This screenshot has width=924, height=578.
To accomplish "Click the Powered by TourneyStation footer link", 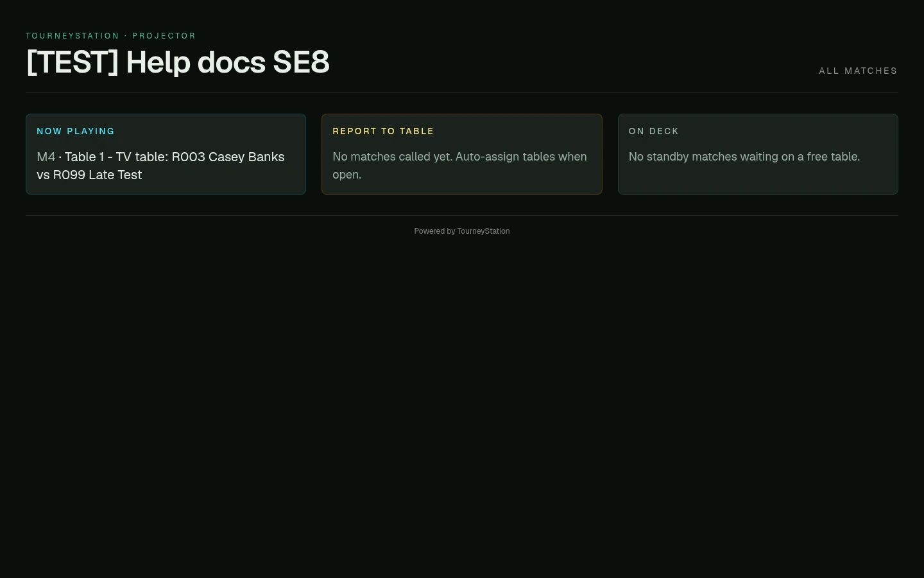I will pyautogui.click(x=462, y=231).
